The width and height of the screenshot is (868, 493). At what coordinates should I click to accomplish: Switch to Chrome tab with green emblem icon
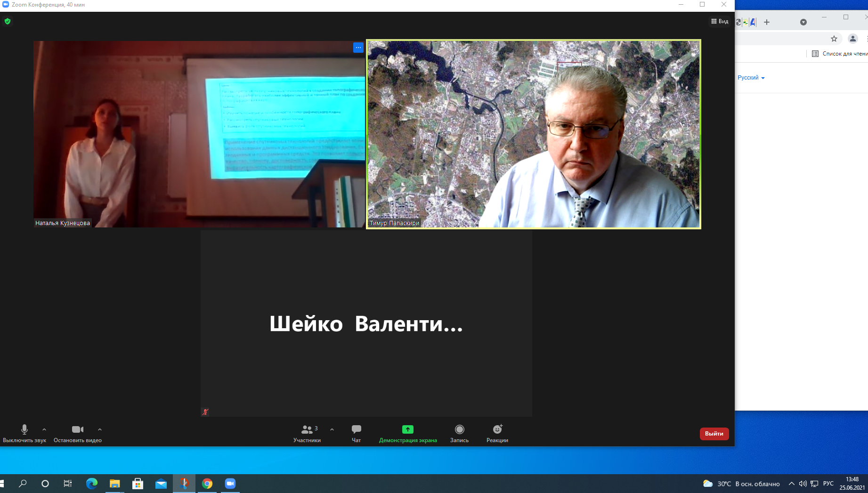746,22
